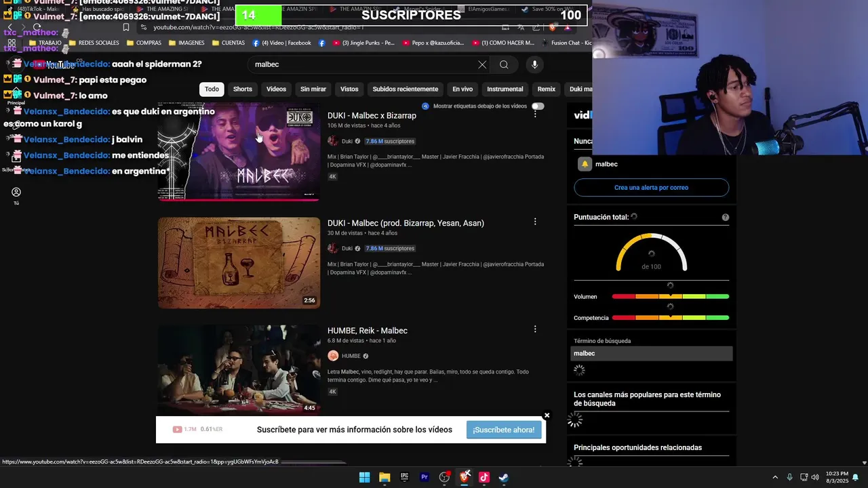Open IMAGENES bookmarks folder
The width and height of the screenshot is (868, 488).
coord(186,43)
